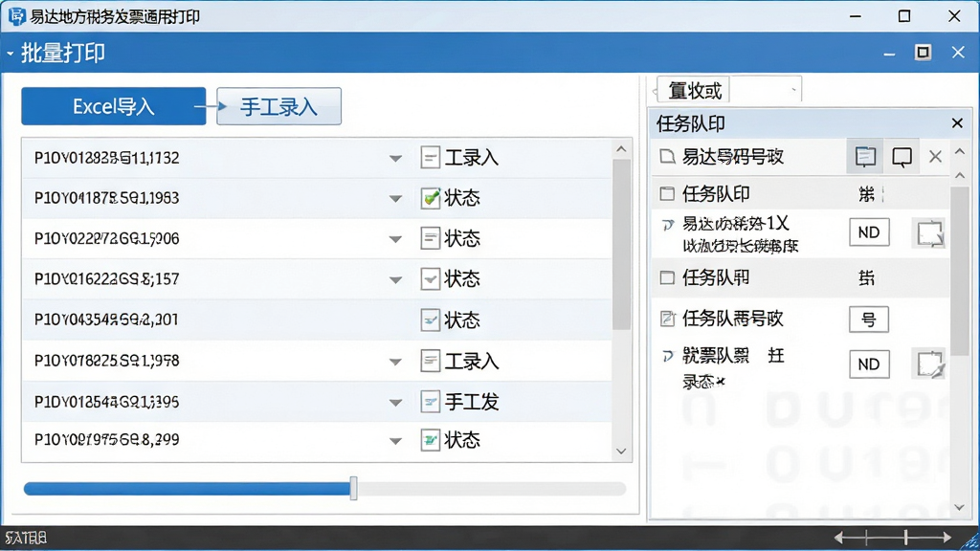Click document icon on row P10Y078225

[x=430, y=361]
